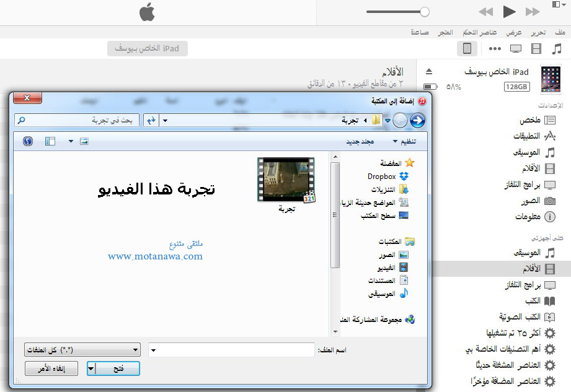
Task: Open file type filter كل الملفات dropdown
Action: (x=82, y=350)
